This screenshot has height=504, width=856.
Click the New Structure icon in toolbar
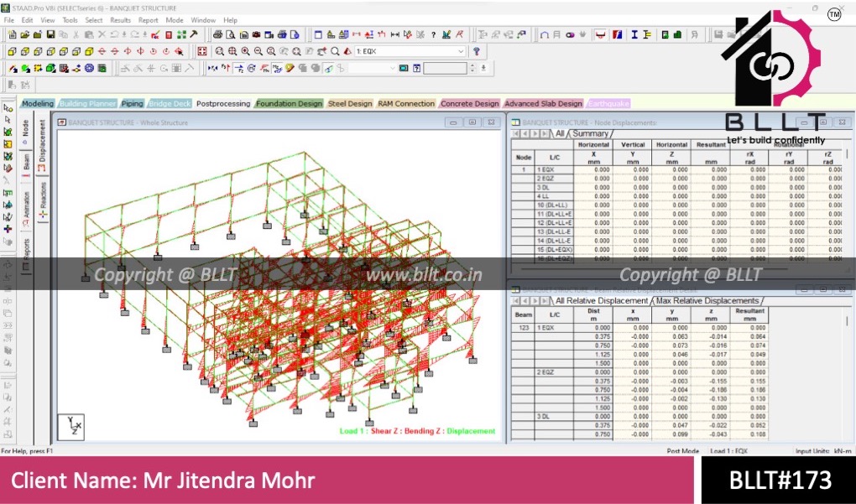(x=12, y=35)
